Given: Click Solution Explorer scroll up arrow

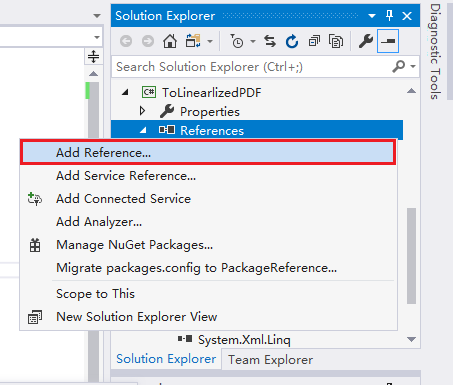Looking at the screenshot, I should click(412, 91).
